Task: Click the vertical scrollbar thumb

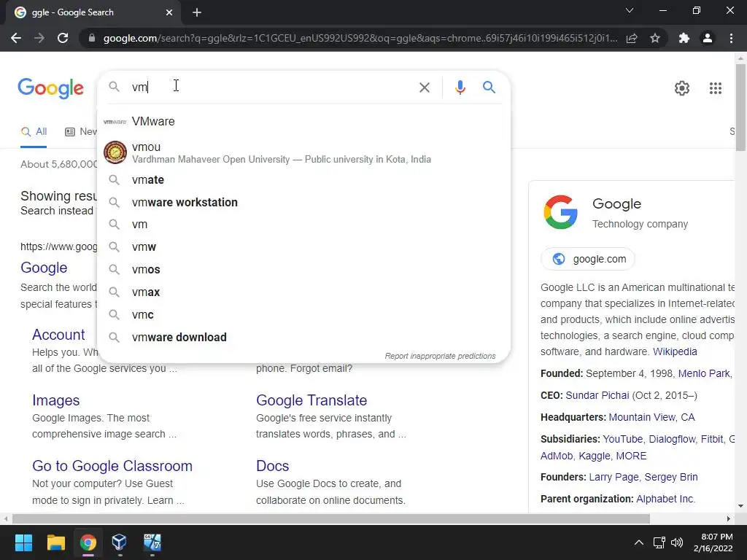Action: point(740,107)
